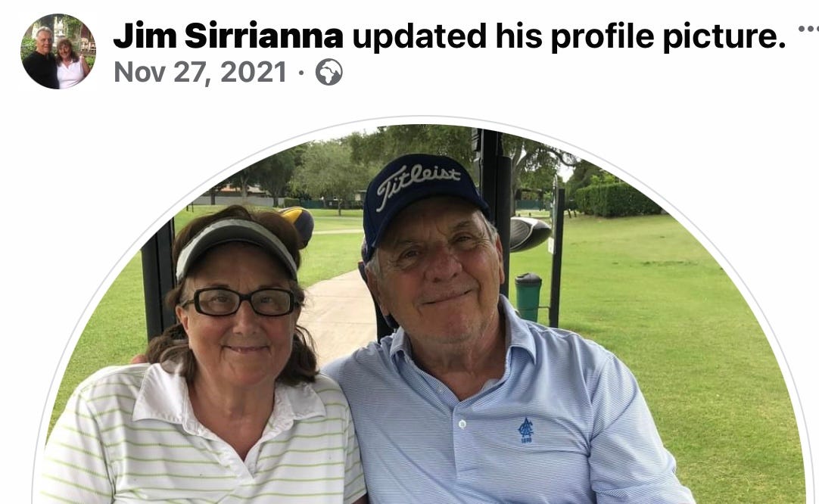Click the woman's black-framed glasses
The width and height of the screenshot is (819, 504).
coord(240,302)
